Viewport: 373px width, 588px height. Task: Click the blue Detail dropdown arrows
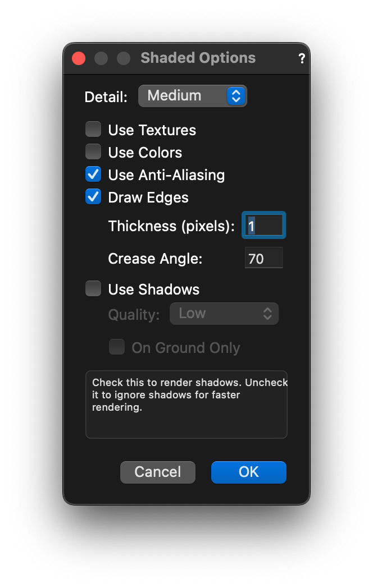coord(236,96)
